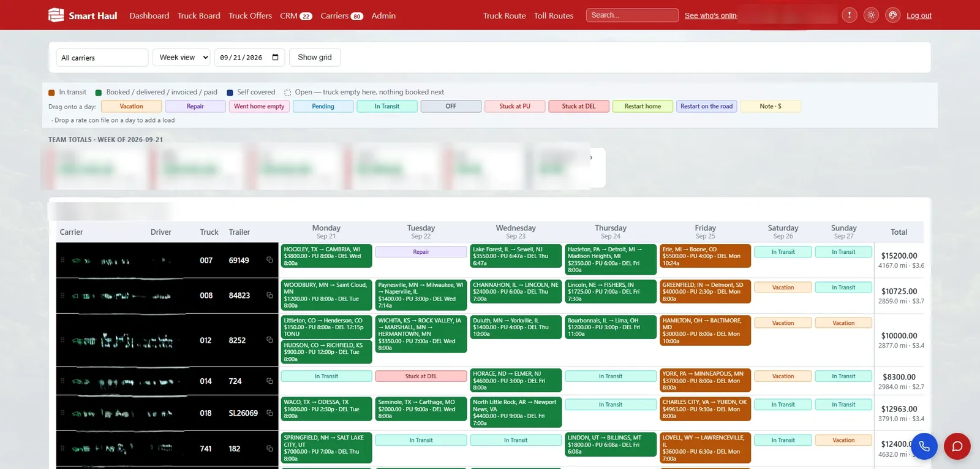Copy row for truck 018

click(269, 413)
